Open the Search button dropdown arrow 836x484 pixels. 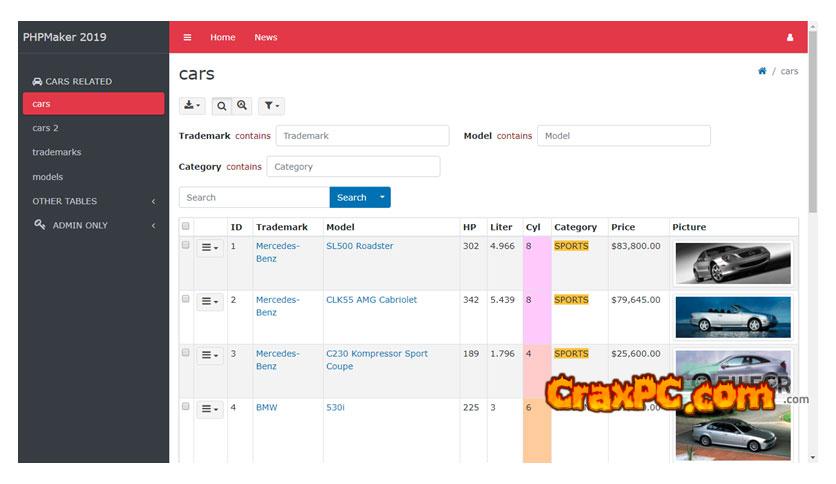click(382, 198)
